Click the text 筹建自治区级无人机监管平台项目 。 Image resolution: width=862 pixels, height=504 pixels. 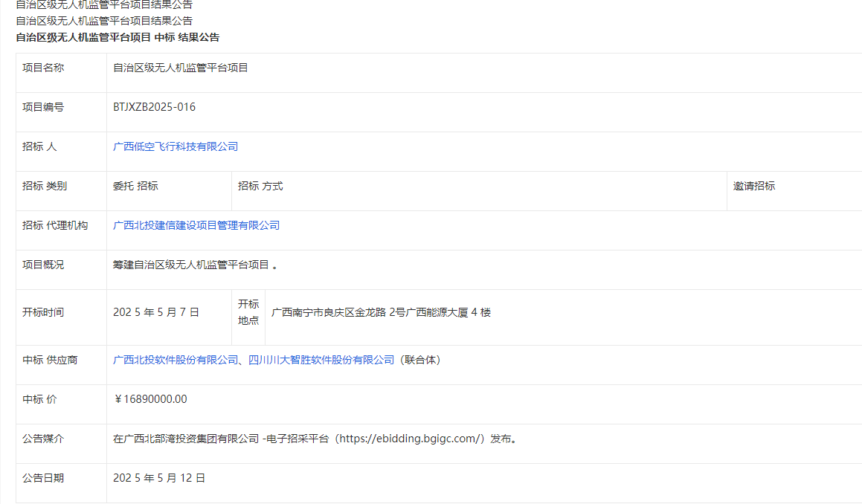(x=196, y=265)
